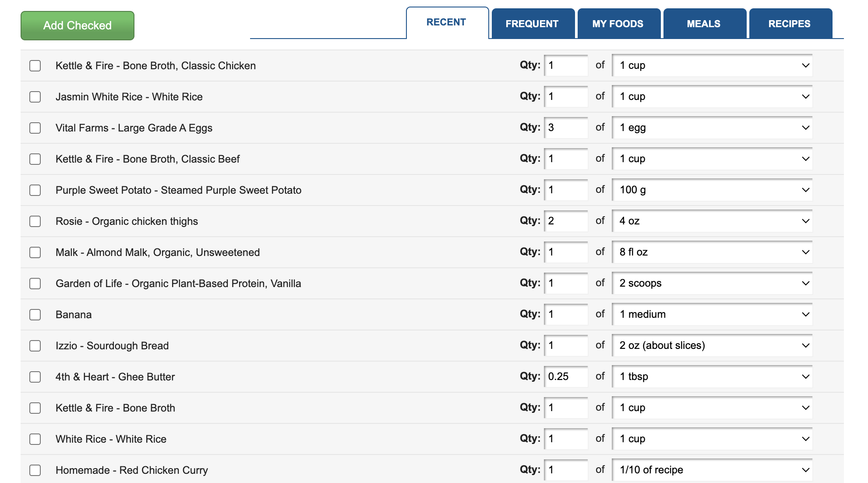The height and width of the screenshot is (483, 868).
Task: Click the '4th & Heart - Ghee Butter' name
Action: coord(115,377)
